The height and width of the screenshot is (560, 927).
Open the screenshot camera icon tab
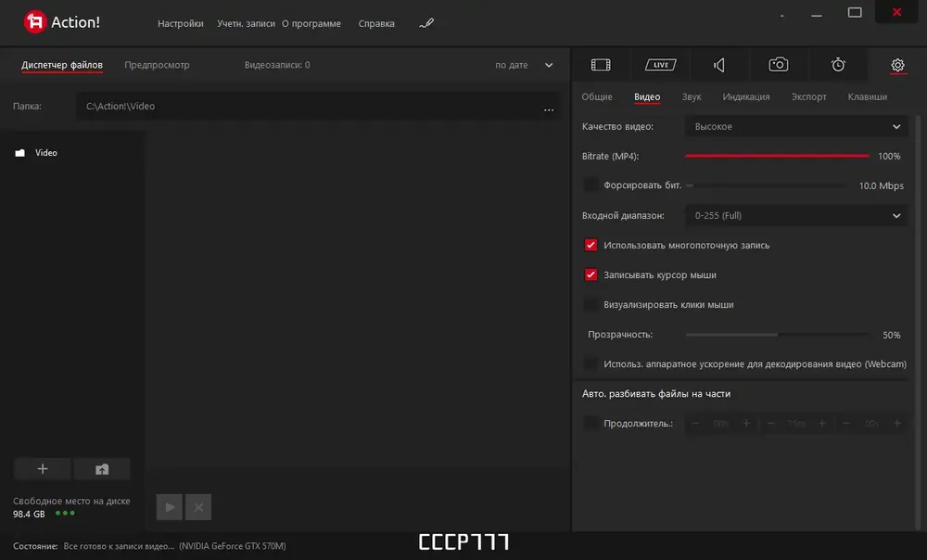(779, 65)
